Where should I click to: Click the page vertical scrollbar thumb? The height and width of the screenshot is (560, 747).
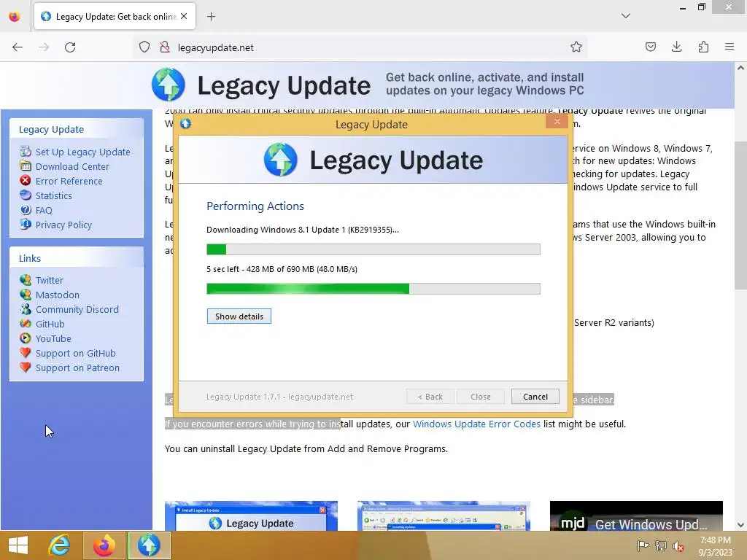[740, 215]
